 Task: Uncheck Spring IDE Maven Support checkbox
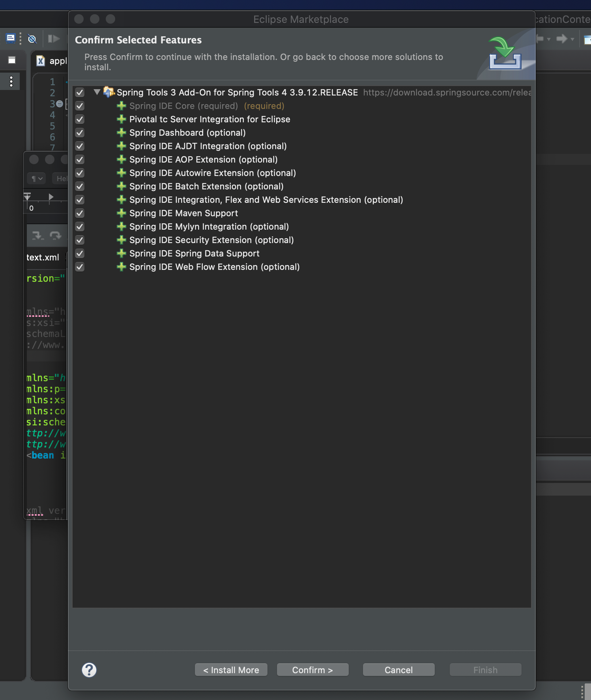pos(80,213)
